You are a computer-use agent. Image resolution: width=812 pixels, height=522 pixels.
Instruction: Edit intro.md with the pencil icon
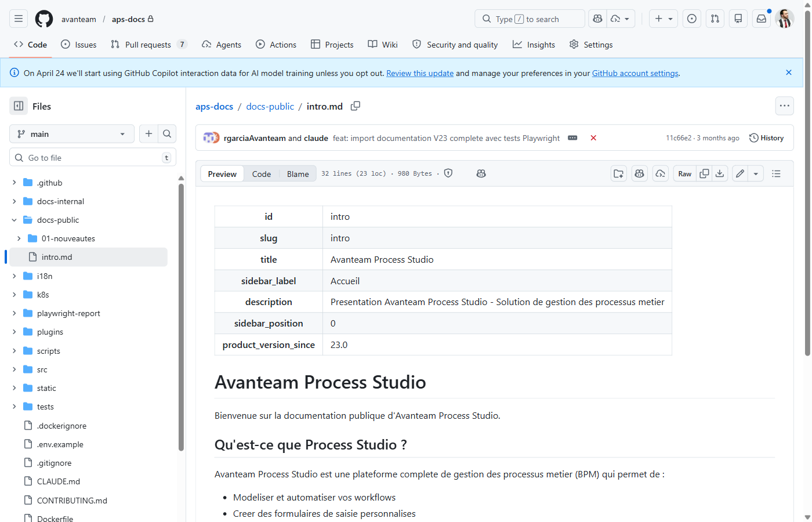tap(739, 173)
